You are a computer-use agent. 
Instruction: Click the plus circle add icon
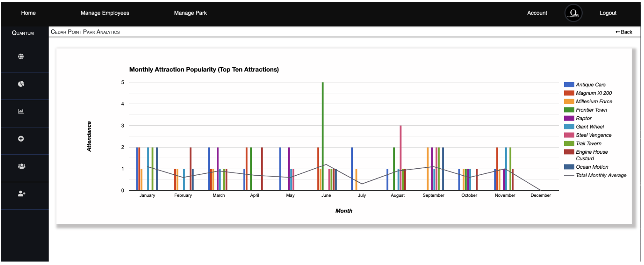21,139
